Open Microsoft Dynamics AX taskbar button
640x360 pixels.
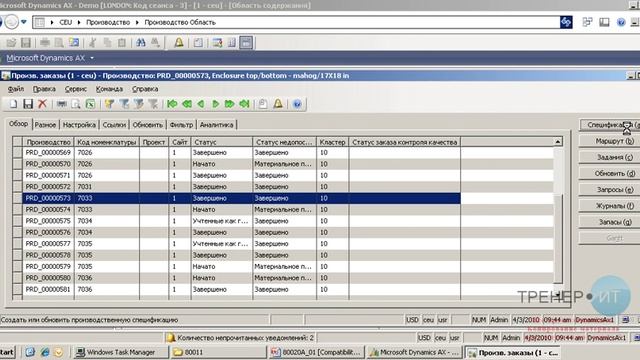coord(414,352)
